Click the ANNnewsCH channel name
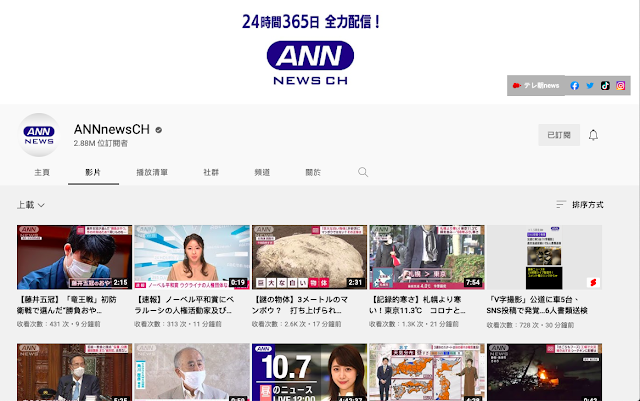640x401 pixels. 111,129
